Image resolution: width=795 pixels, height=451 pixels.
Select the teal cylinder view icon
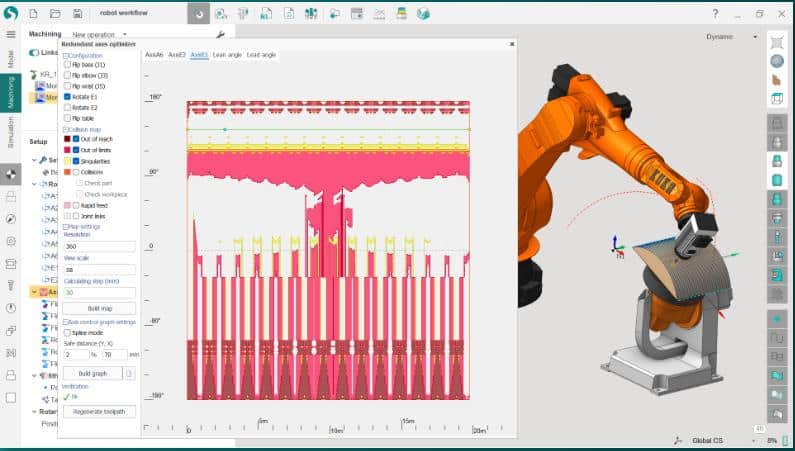point(777,180)
